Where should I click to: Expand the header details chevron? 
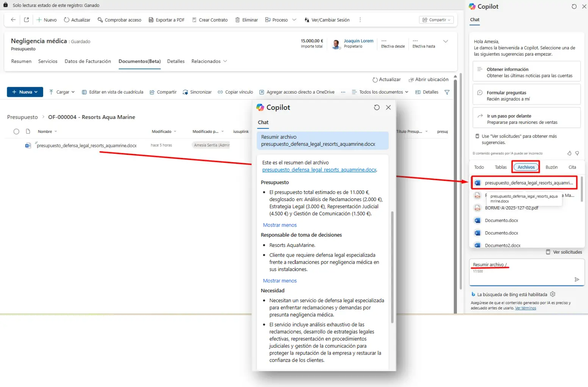[x=446, y=41]
